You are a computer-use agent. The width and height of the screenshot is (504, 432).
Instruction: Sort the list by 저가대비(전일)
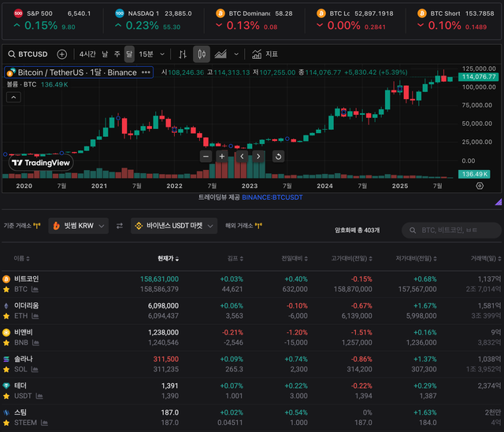417,259
